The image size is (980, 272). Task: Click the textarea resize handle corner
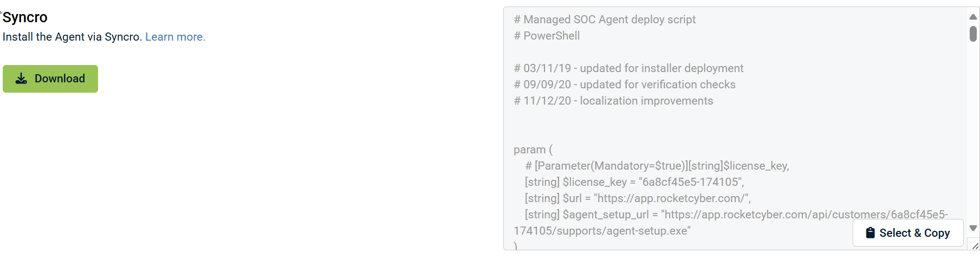975,246
